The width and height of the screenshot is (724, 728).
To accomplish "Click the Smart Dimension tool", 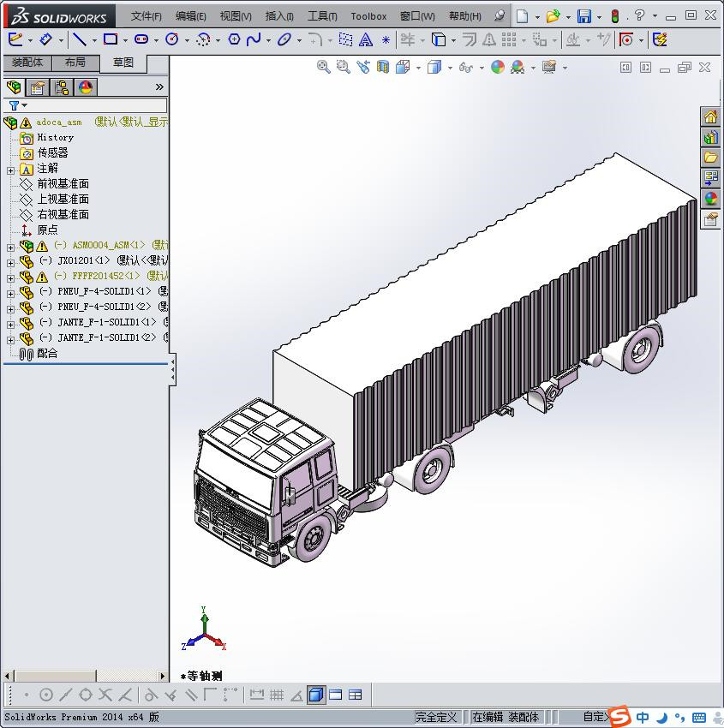I will pos(45,40).
